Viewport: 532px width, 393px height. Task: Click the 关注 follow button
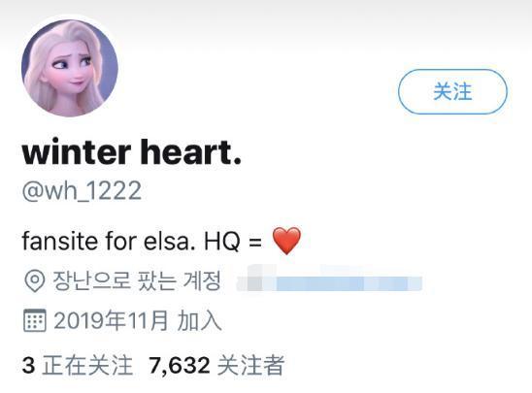click(x=452, y=91)
